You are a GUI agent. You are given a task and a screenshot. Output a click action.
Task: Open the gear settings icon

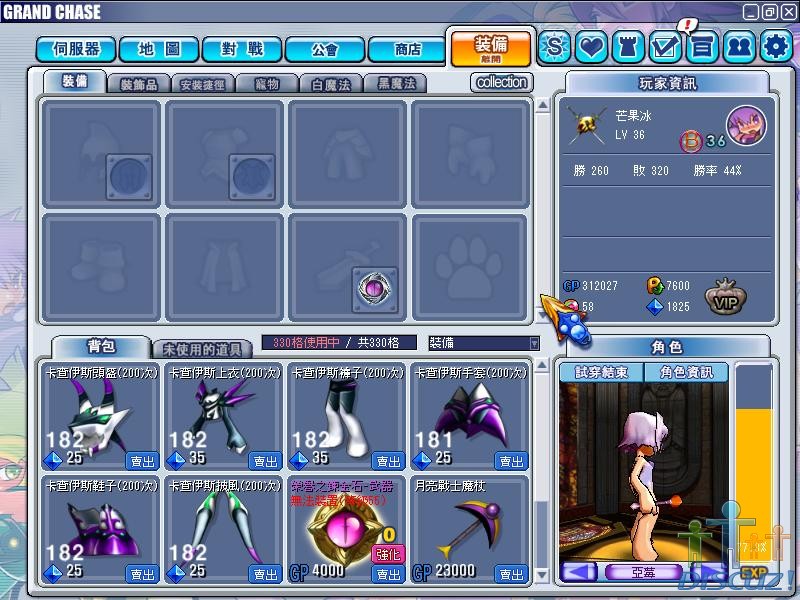pyautogui.click(x=776, y=47)
